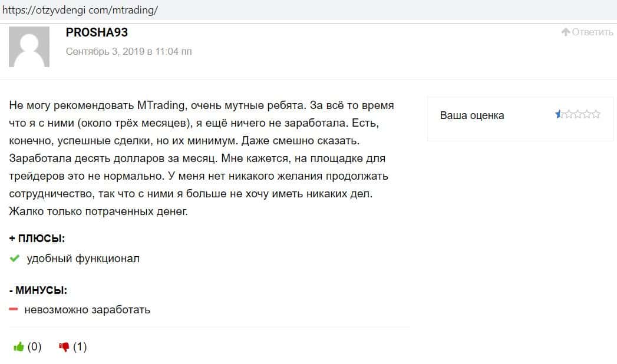This screenshot has width=617, height=364.
Task: Give five stars using the last star
Action: [x=596, y=115]
